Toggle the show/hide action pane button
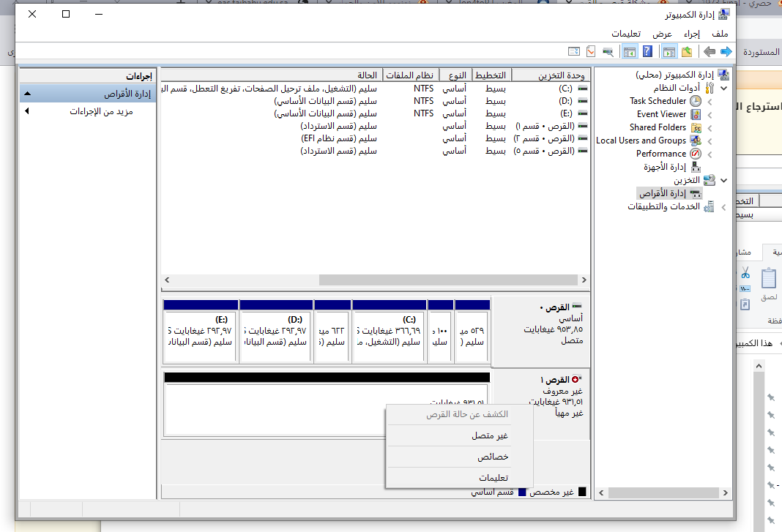The image size is (782, 532). coord(628,51)
